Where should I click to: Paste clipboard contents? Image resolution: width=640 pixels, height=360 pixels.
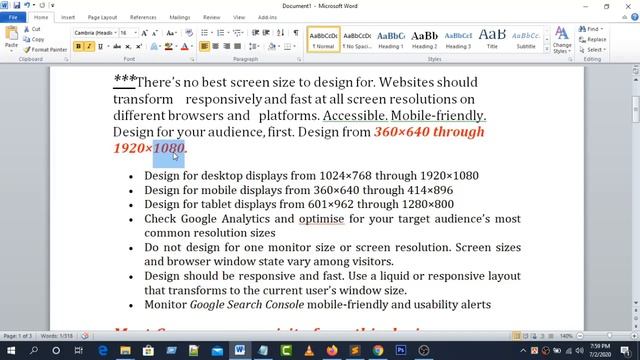pos(11,37)
